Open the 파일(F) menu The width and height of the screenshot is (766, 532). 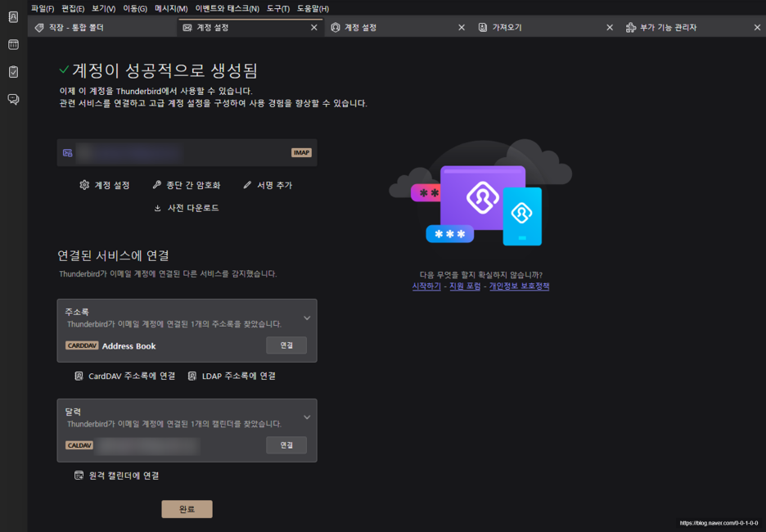click(x=43, y=8)
